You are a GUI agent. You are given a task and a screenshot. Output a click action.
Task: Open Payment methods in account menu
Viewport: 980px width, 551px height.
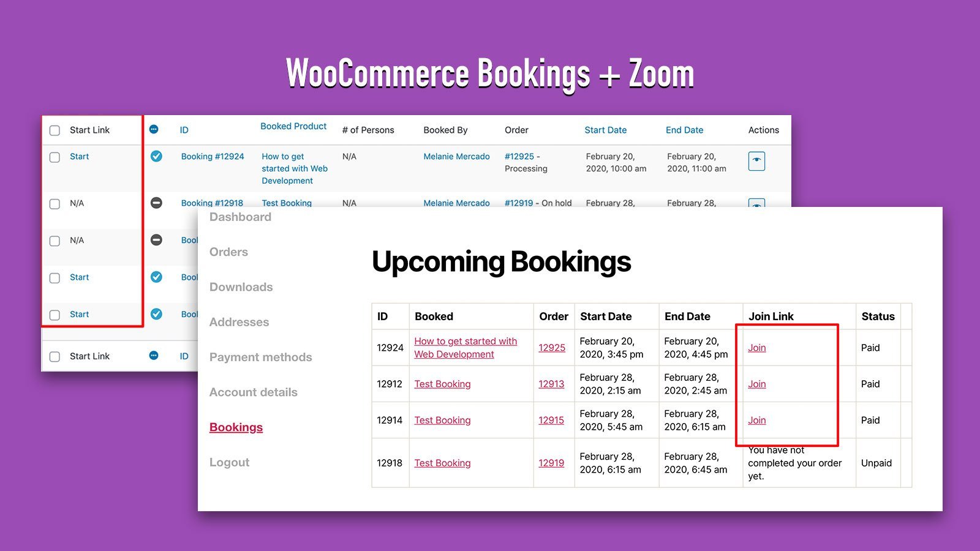click(260, 357)
